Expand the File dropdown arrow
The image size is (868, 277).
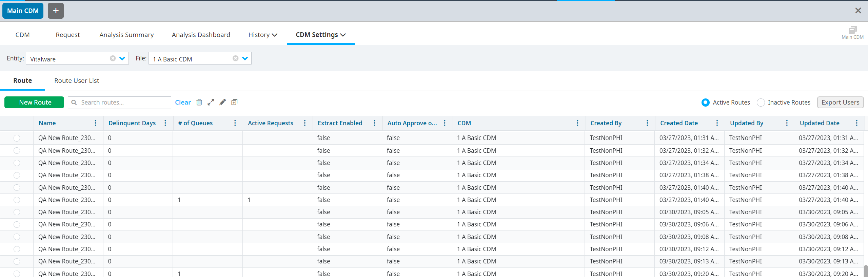tap(245, 58)
